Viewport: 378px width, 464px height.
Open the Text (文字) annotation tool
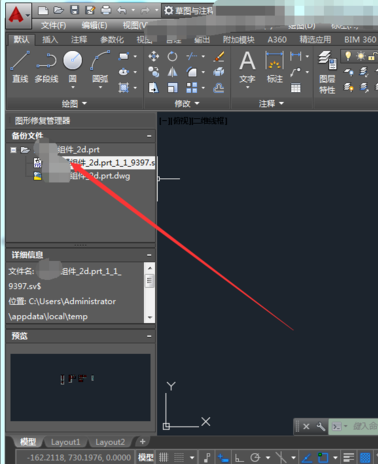click(x=247, y=68)
